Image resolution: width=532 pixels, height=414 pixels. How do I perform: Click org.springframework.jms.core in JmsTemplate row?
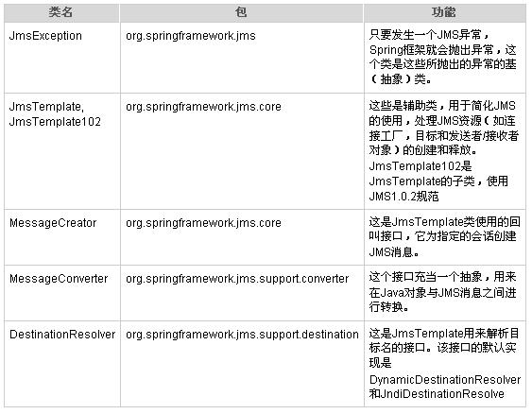point(203,107)
